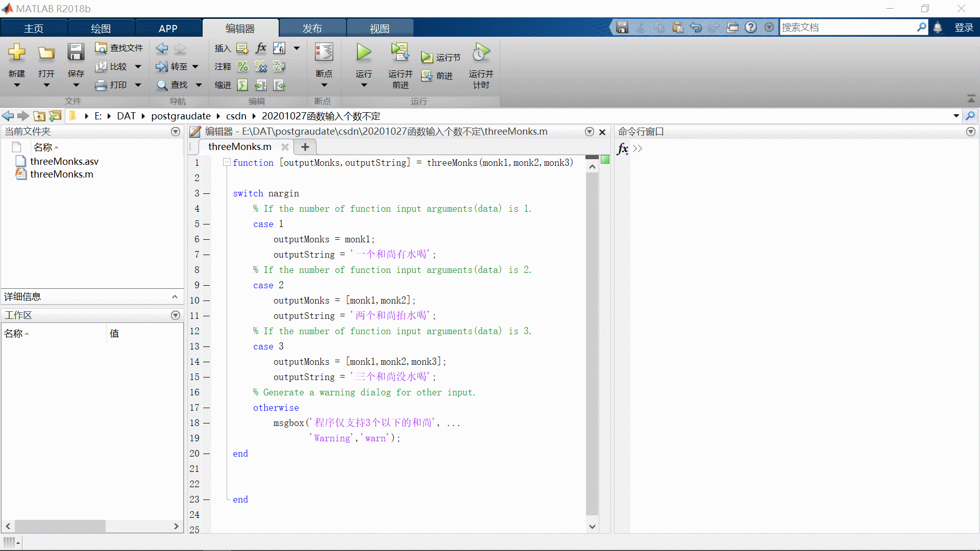This screenshot has width=980, height=551.
Task: Open Current Folder panel actions menu
Action: click(176, 132)
